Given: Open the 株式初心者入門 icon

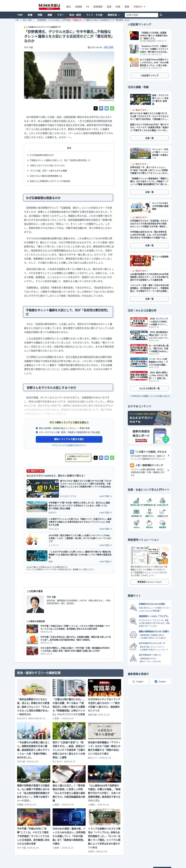Looking at the screenshot, I should pos(136,502).
